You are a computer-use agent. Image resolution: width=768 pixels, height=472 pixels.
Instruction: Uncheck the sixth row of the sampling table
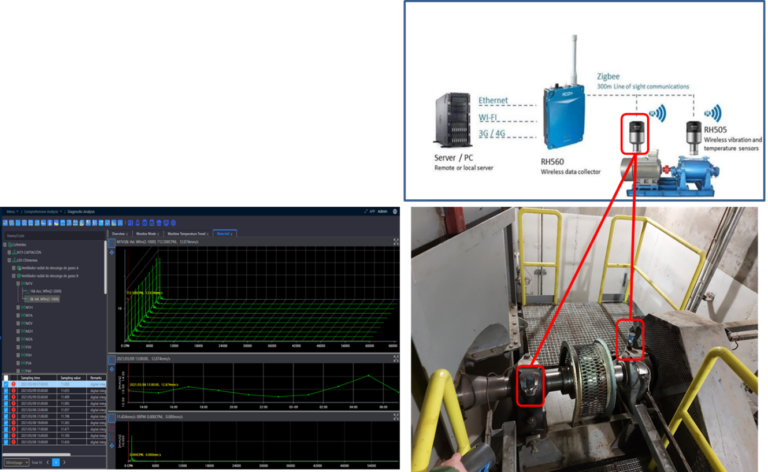point(6,417)
